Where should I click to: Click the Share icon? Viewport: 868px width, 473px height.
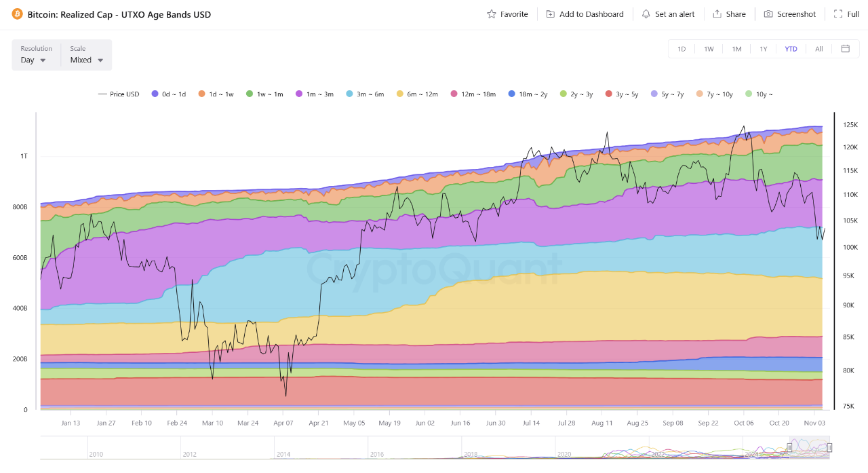click(717, 14)
